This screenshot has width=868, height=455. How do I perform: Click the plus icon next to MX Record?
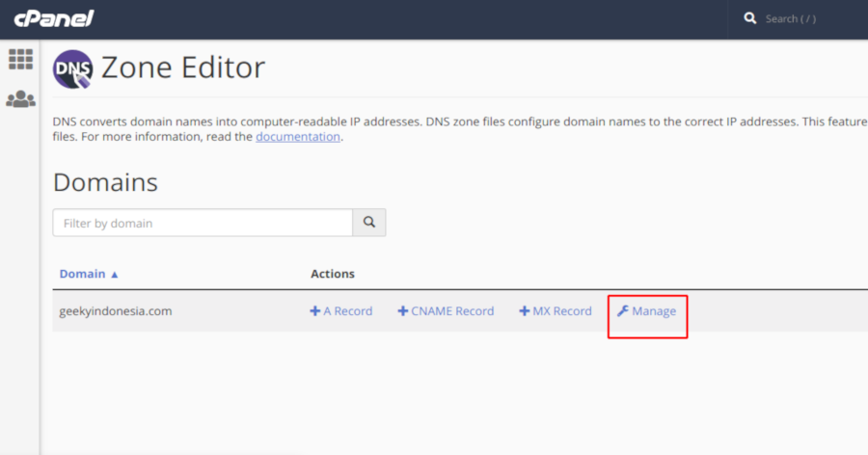(525, 311)
